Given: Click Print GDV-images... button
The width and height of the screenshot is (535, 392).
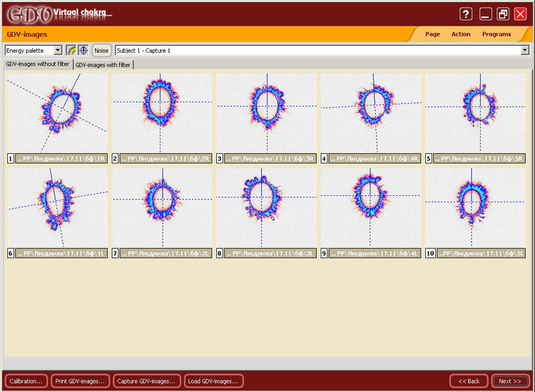Looking at the screenshot, I should click(81, 381).
